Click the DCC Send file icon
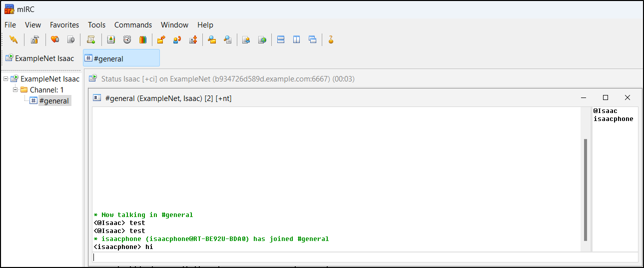 (x=161, y=39)
